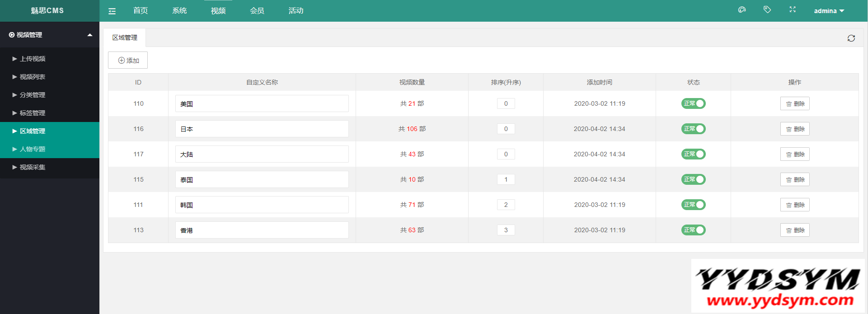Delete the 美国 region row
Image resolution: width=868 pixels, height=314 pixels.
pyautogui.click(x=795, y=103)
